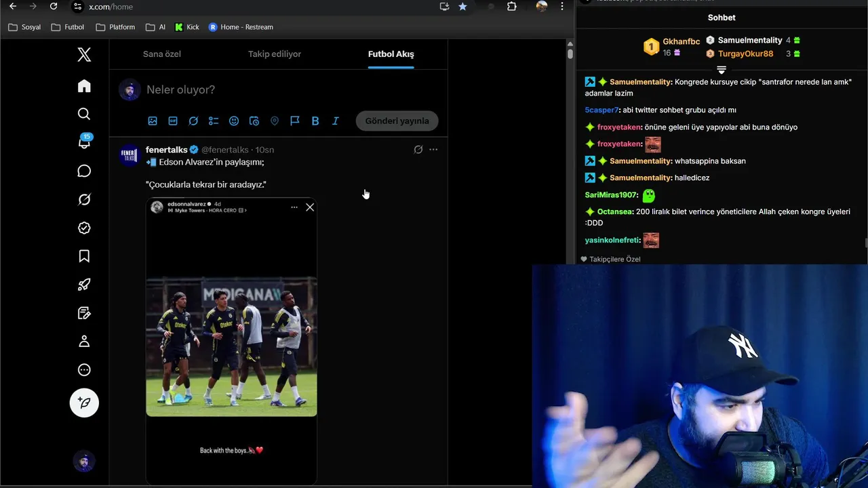Screen dimensions: 868x488
Task: Open Bookmarks icon in X sidebar
Action: (x=84, y=256)
